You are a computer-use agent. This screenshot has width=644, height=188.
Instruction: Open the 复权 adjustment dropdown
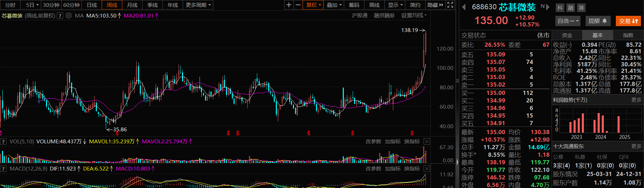coord(313,5)
